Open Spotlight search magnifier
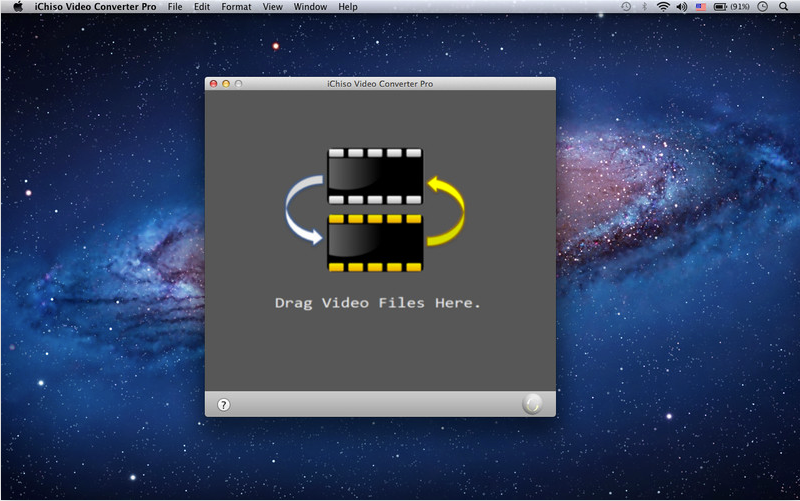 [785, 7]
